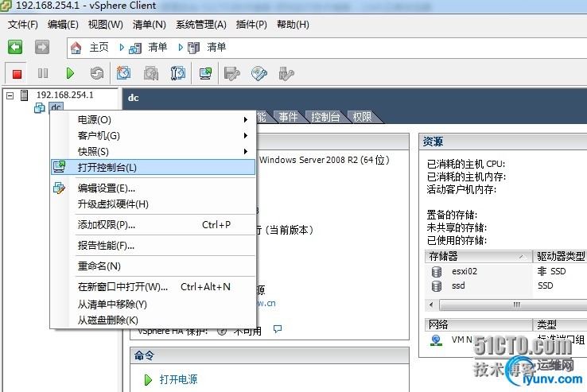Expand the 客户机(G) submenu arrow
The width and height of the screenshot is (587, 392).
246,135
